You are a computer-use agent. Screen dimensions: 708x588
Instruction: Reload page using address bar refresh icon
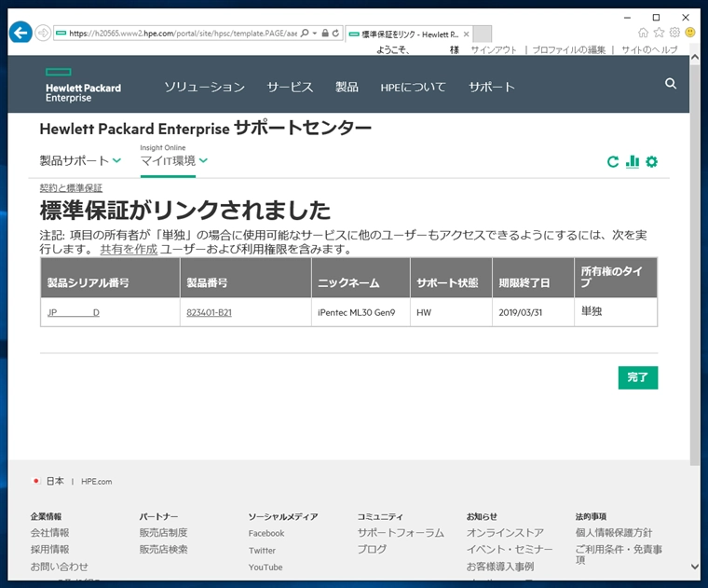pyautogui.click(x=335, y=33)
